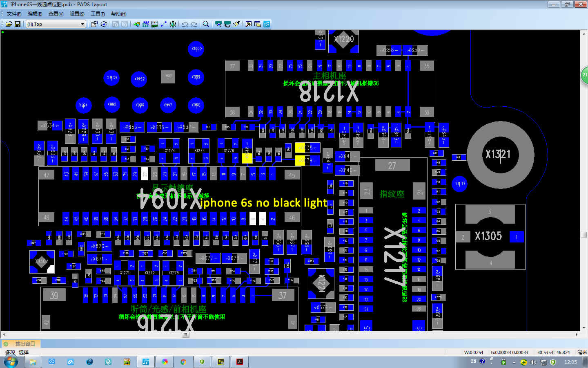
Task: Open the Adobe Reader taskbar icon
Action: coord(240,362)
